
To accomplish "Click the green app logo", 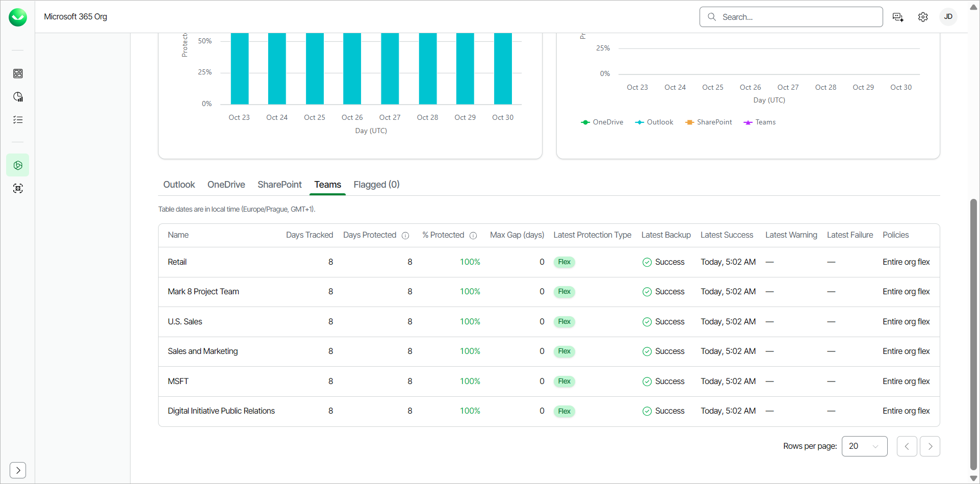I will (18, 17).
